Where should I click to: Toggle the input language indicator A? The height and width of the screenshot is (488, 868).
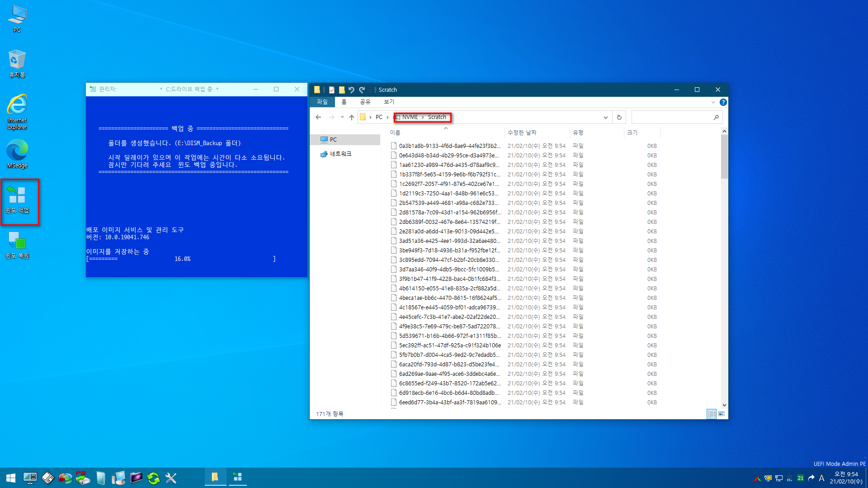tap(821, 478)
